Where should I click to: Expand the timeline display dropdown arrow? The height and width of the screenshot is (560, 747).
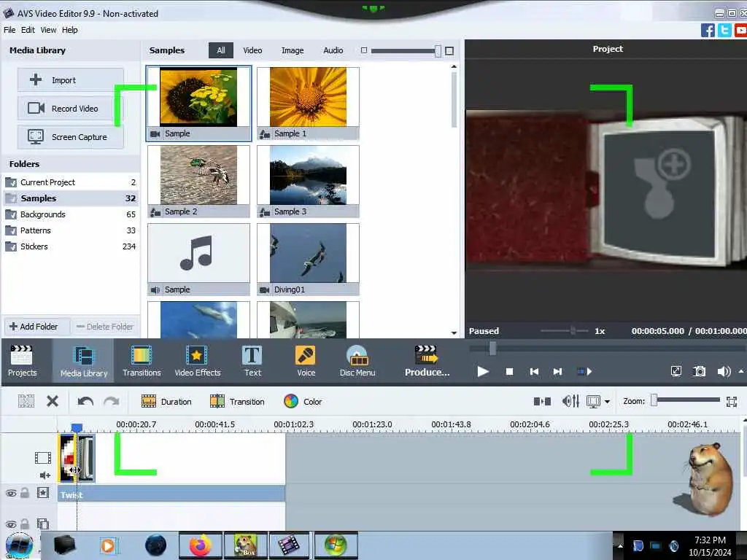(607, 402)
